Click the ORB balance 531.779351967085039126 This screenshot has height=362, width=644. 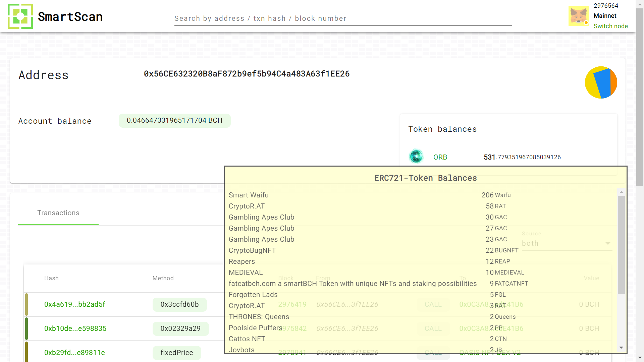[x=522, y=157]
